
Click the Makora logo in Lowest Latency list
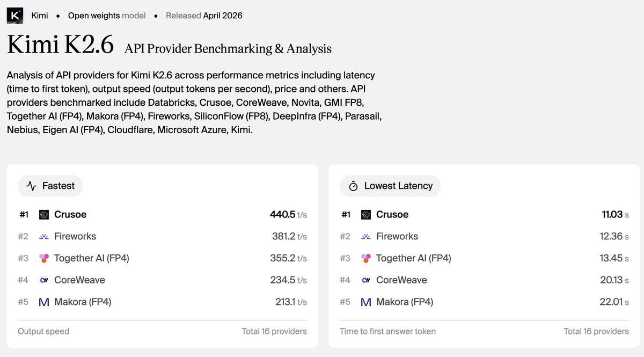tap(366, 302)
